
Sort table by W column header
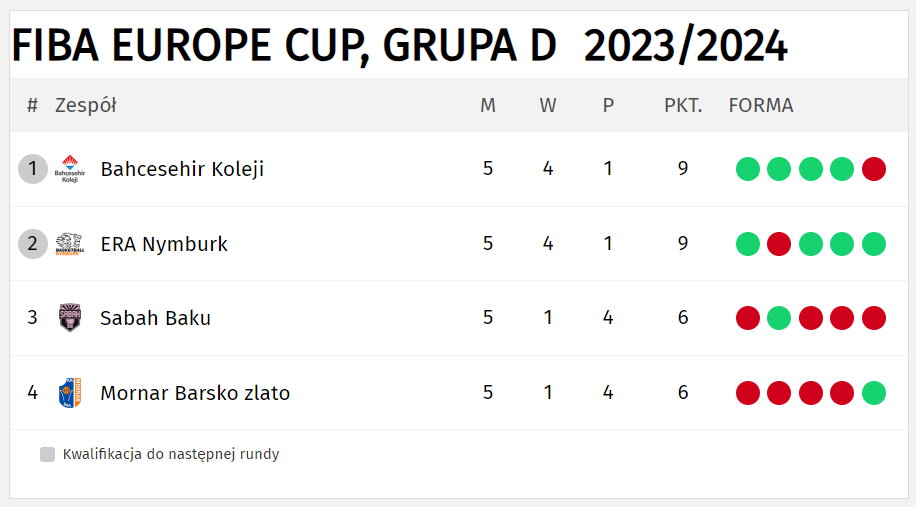[x=547, y=105]
